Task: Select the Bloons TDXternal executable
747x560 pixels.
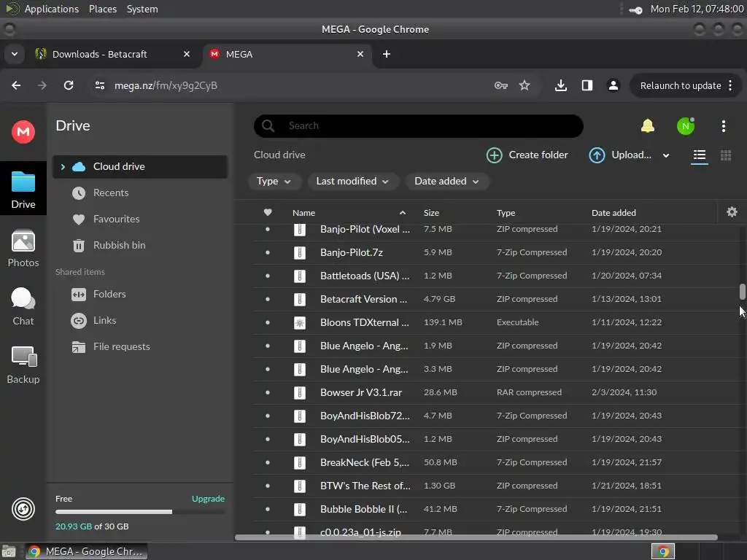Action: (x=495, y=322)
